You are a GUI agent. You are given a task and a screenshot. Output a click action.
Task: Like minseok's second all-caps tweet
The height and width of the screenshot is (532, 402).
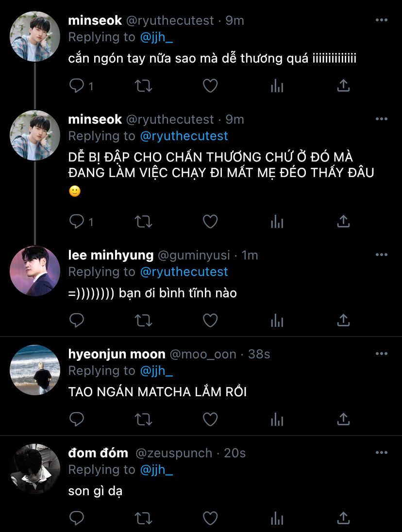210,222
